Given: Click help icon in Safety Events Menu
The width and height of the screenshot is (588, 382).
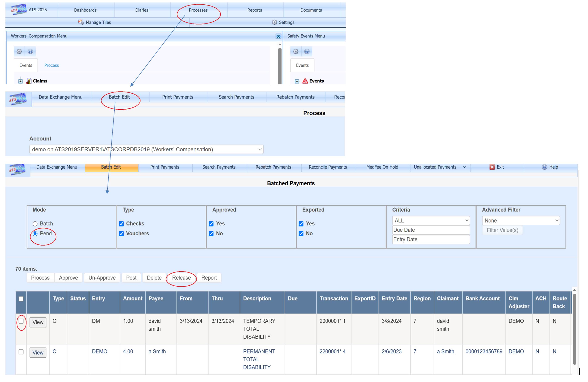Looking at the screenshot, I should (307, 51).
